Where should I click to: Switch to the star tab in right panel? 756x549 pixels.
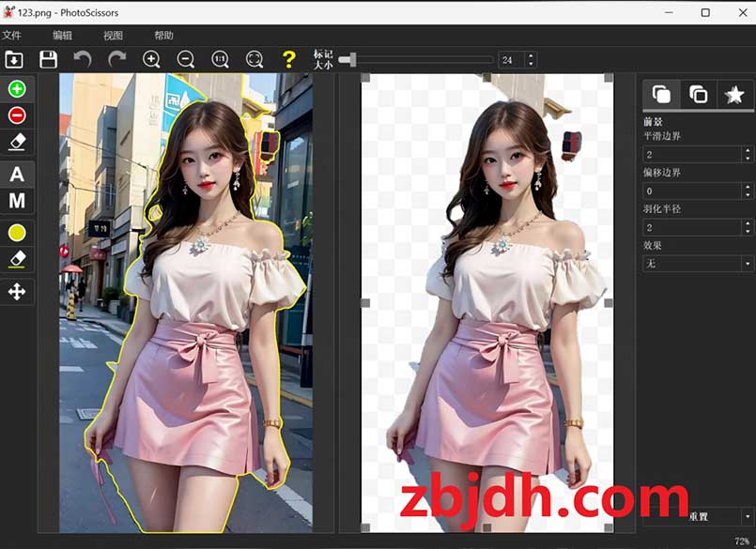[735, 94]
